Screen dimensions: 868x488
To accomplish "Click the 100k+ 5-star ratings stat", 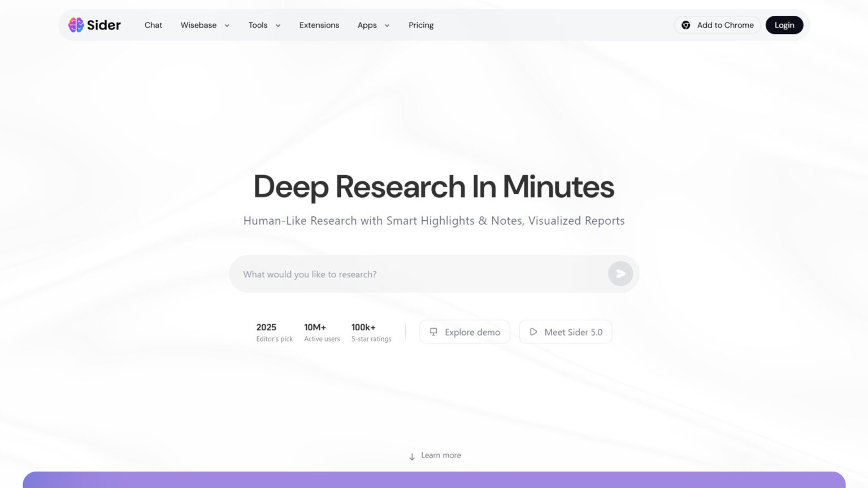I will 371,332.
